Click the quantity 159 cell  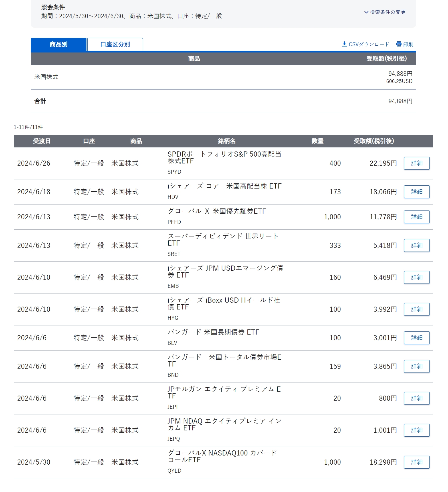pos(335,366)
